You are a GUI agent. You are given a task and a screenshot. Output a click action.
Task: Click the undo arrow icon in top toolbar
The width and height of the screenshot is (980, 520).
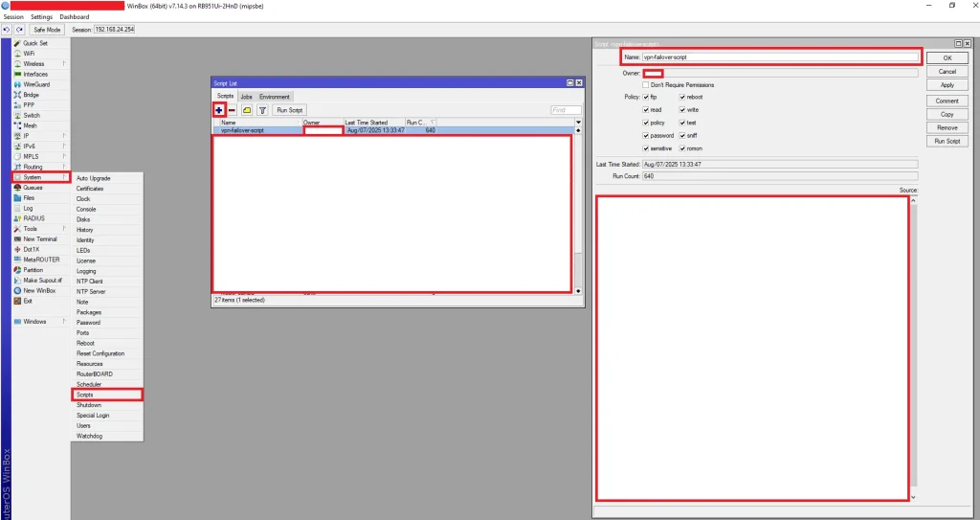point(7,30)
